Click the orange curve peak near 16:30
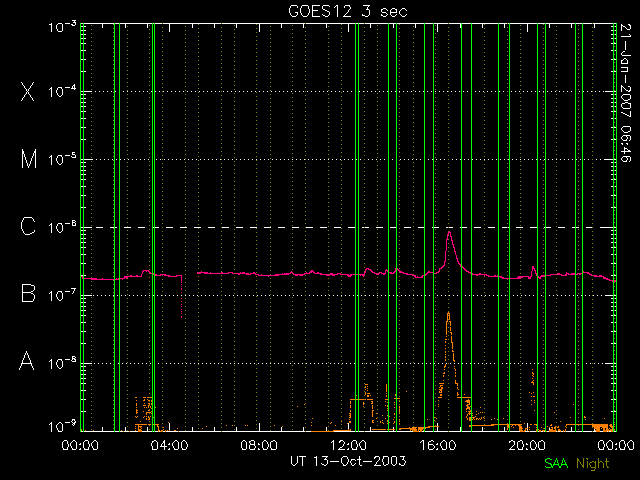The width and height of the screenshot is (640, 480). [449, 313]
